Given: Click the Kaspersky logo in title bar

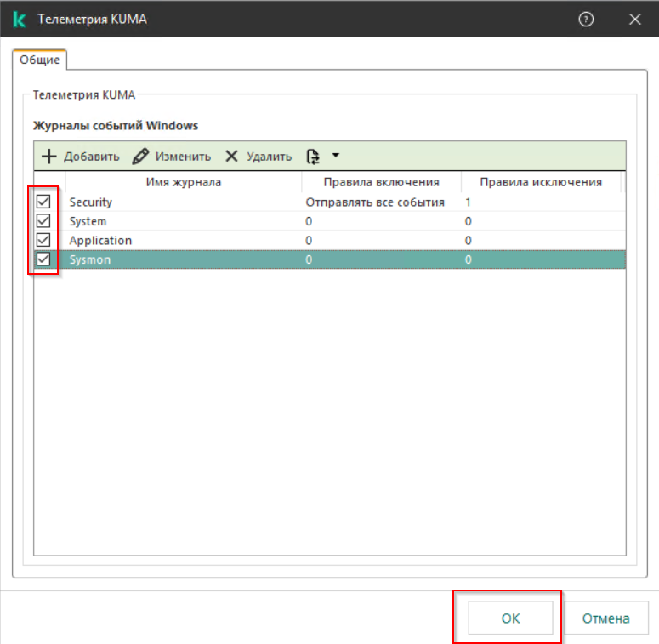Looking at the screenshot, I should tap(20, 20).
